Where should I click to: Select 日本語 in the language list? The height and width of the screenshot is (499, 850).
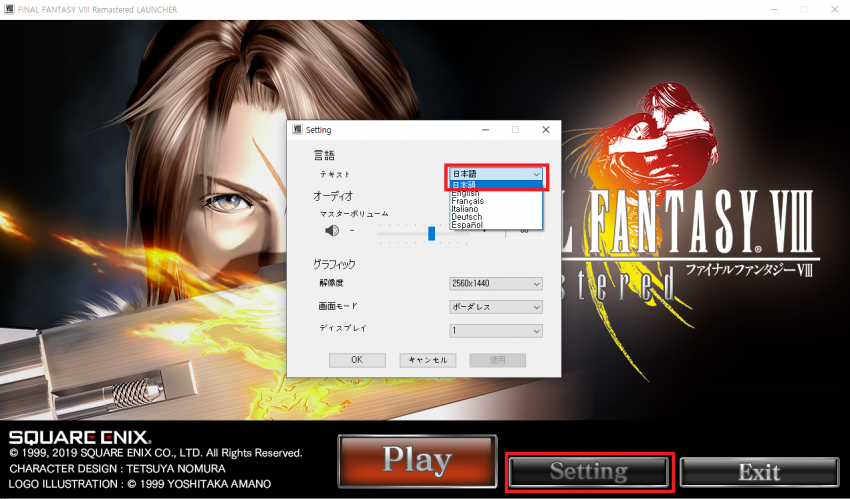pos(495,185)
